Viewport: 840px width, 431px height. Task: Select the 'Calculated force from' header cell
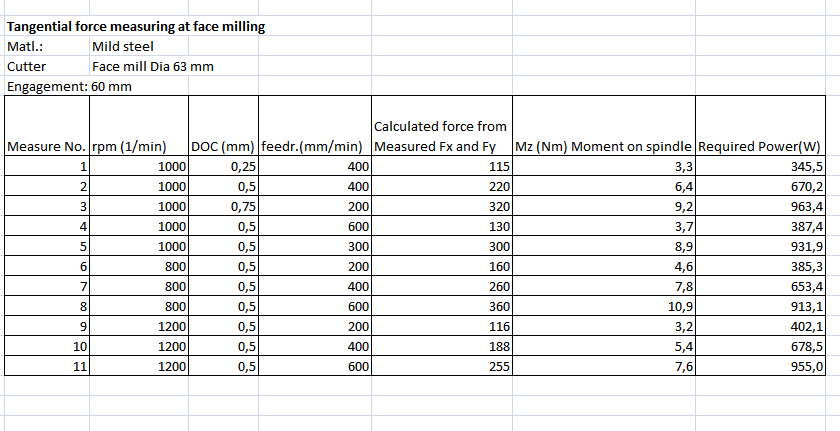tap(440, 127)
